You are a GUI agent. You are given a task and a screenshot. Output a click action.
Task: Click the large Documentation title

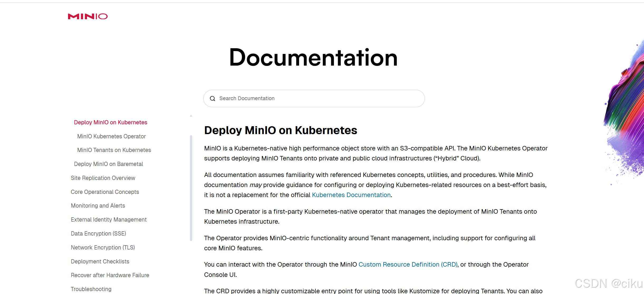[x=313, y=57]
